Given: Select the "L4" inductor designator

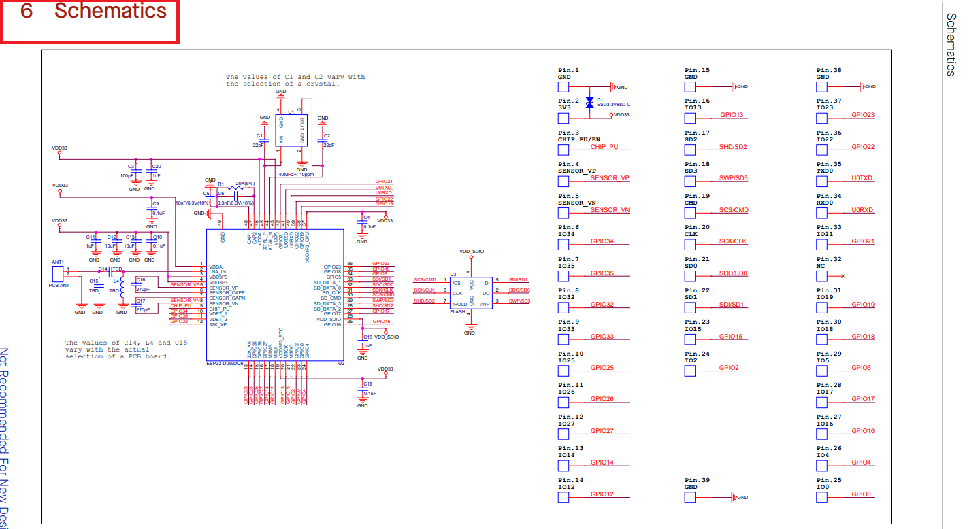Looking at the screenshot, I should [116, 281].
